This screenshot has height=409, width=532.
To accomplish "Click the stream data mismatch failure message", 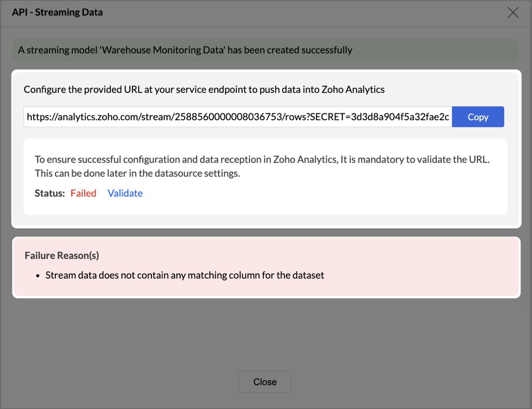I will coord(185,276).
